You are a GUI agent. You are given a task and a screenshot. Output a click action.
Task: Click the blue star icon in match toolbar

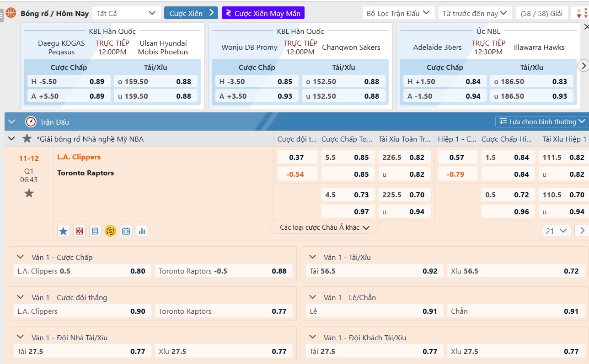[64, 231]
